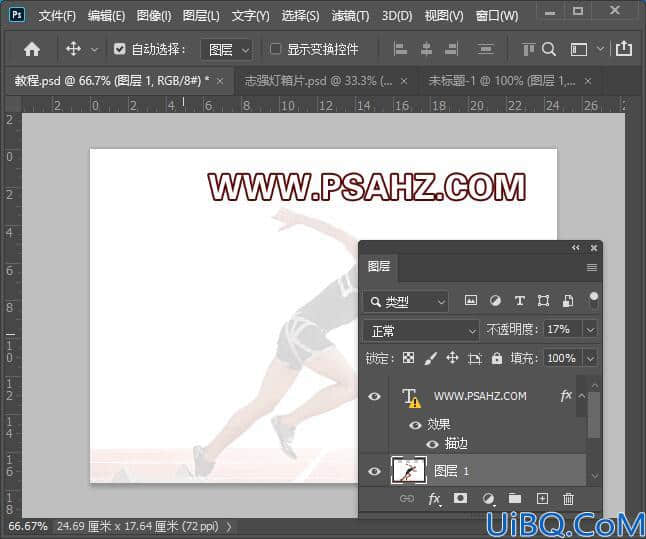Close the 未标题-1 document tab

click(x=588, y=81)
